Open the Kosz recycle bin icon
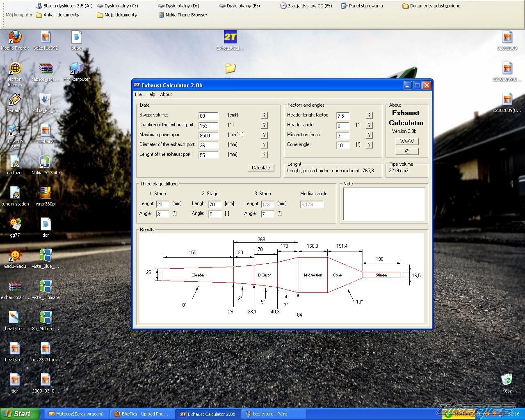The image size is (525, 420). point(507,379)
